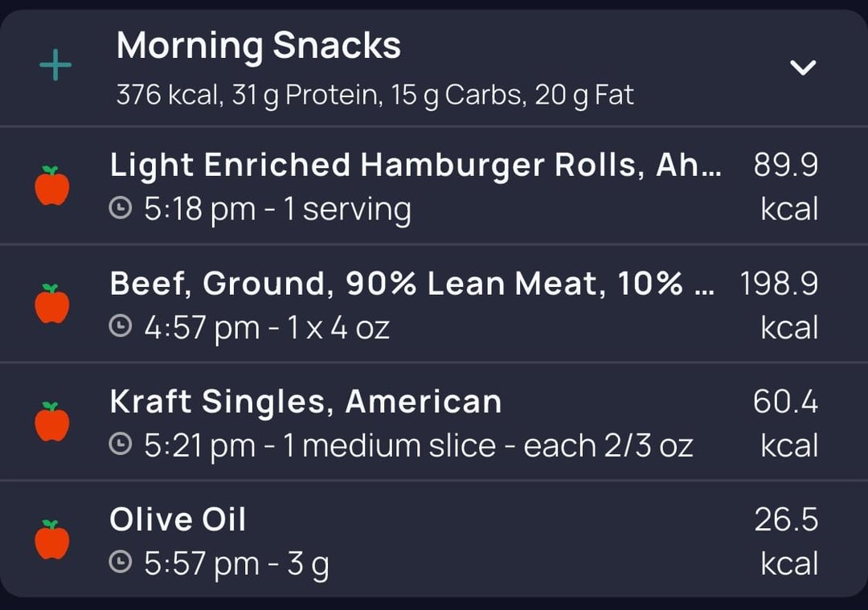Collapse Morning Snacks with the chevron
Image resolution: width=868 pixels, height=610 pixels.
click(803, 67)
